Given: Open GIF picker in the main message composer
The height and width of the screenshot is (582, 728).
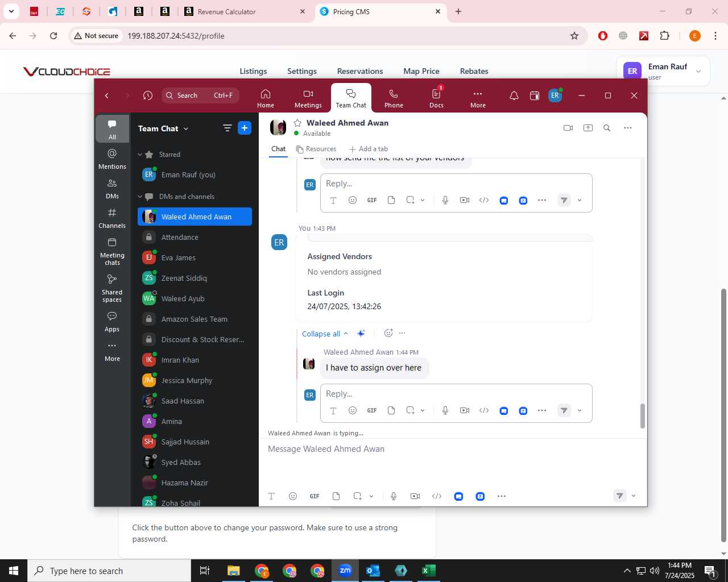Looking at the screenshot, I should 315,496.
